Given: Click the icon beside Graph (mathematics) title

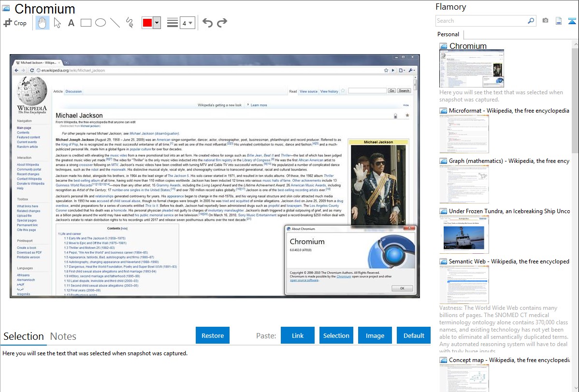Looking at the screenshot, I should pos(443,161).
